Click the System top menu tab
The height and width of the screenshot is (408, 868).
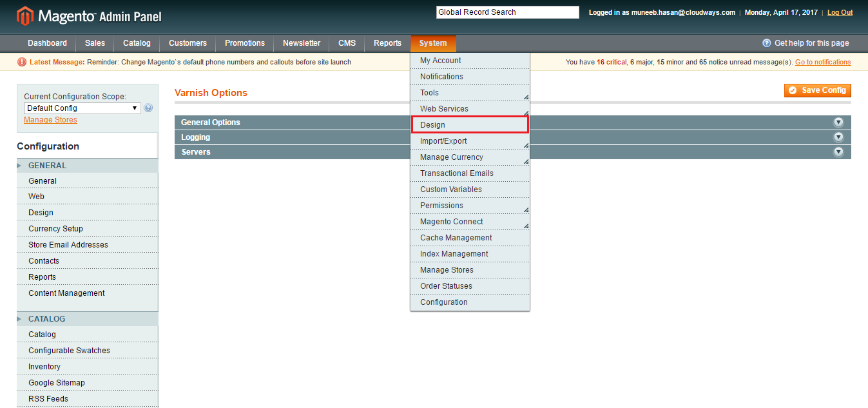click(x=433, y=43)
